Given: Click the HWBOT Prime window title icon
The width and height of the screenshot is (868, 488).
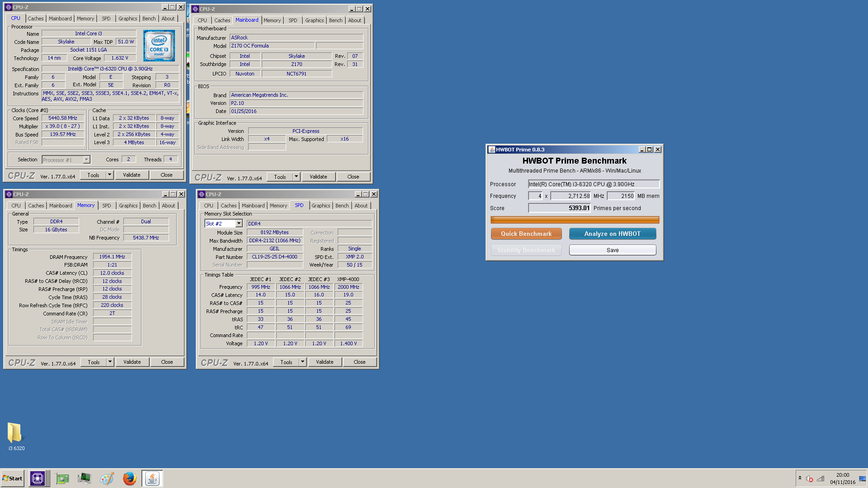Looking at the screenshot, I should 491,150.
